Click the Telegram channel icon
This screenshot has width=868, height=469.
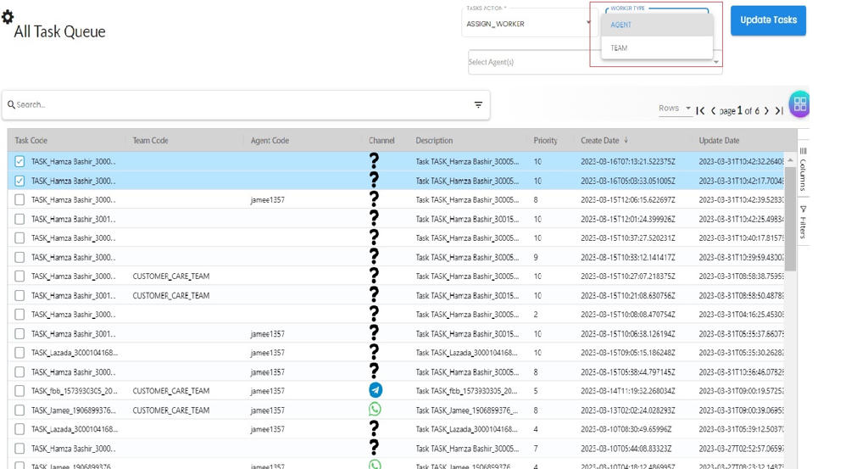[x=375, y=390]
